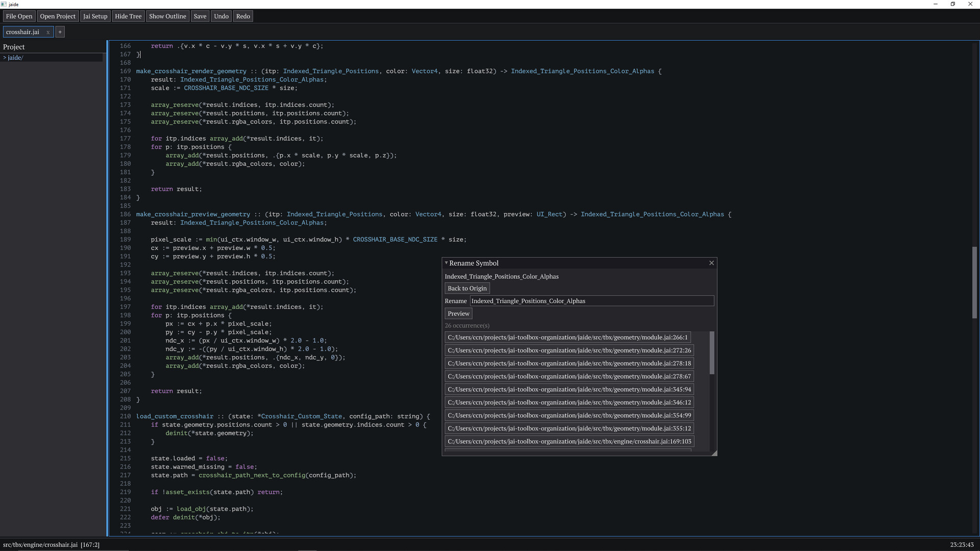Focus the Rename text input field

click(592, 301)
